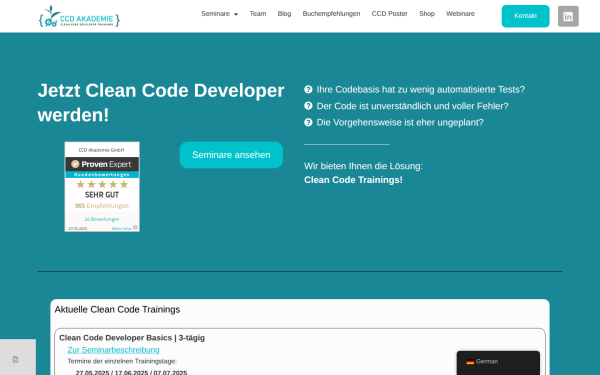Open the LinkedIn icon in header

pos(568,16)
